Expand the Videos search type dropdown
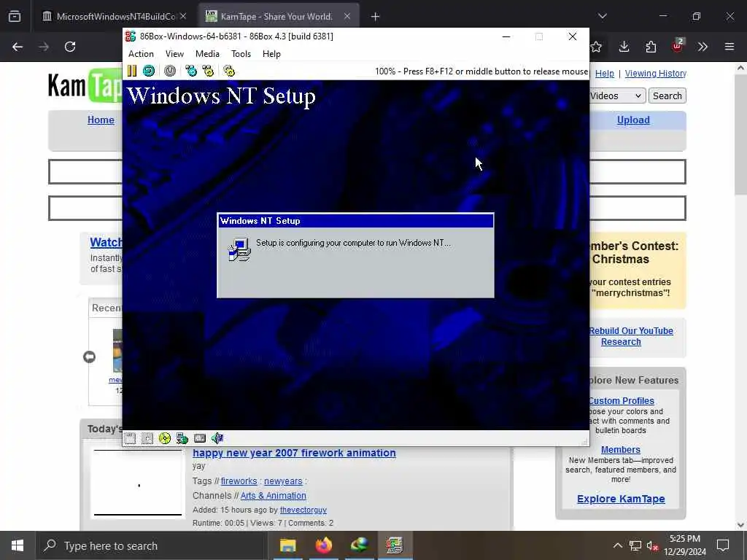The height and width of the screenshot is (560, 747). pyautogui.click(x=617, y=96)
